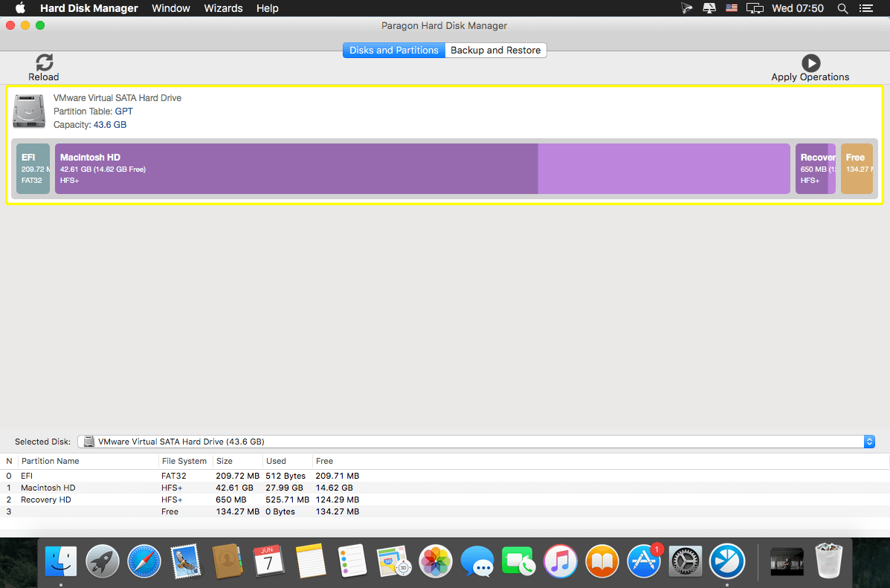Open Maps icon in dock
Viewport: 890px width, 588px height.
click(393, 561)
